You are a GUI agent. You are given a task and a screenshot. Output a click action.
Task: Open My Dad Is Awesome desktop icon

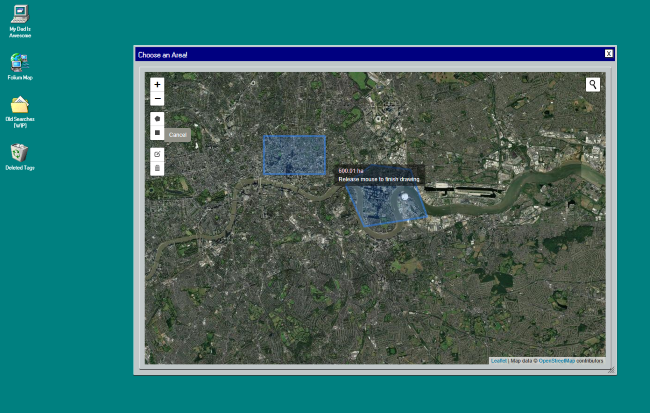coord(20,22)
